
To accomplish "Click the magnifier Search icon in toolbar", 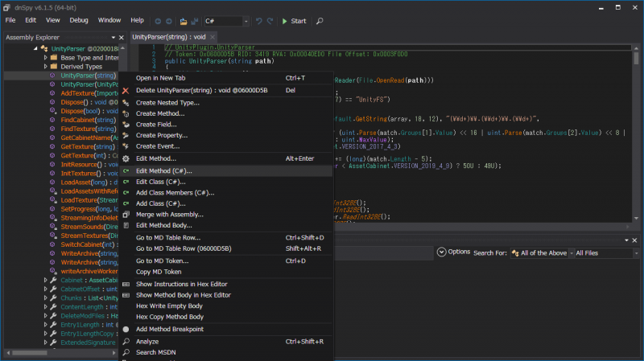I will coord(320,20).
